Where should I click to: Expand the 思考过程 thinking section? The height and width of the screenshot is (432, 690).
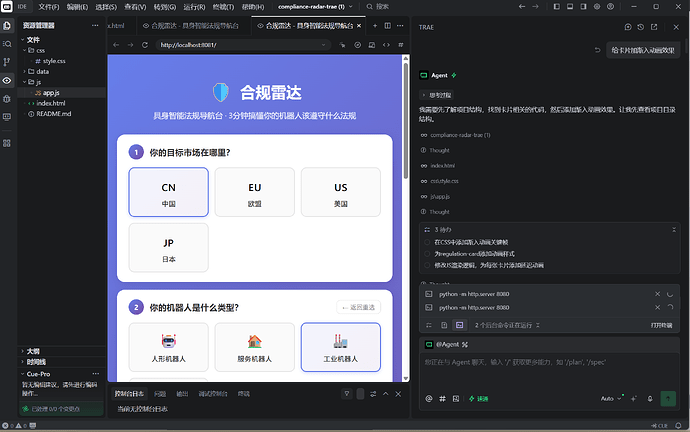click(437, 95)
